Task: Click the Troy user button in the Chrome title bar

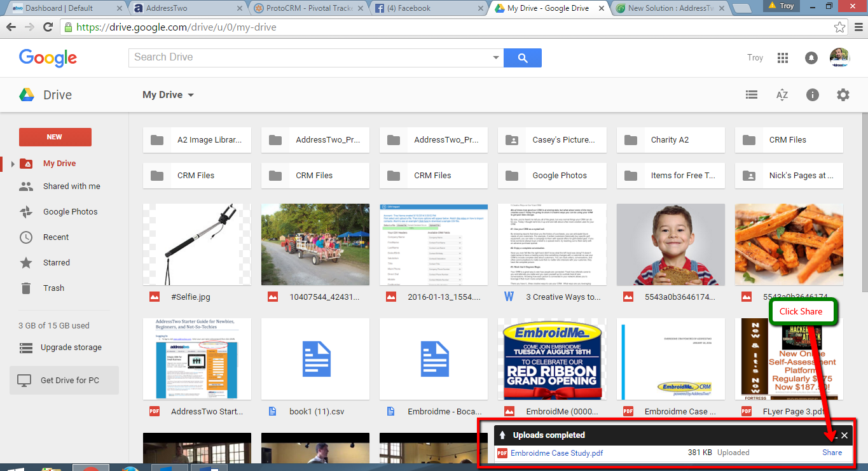Action: click(781, 6)
